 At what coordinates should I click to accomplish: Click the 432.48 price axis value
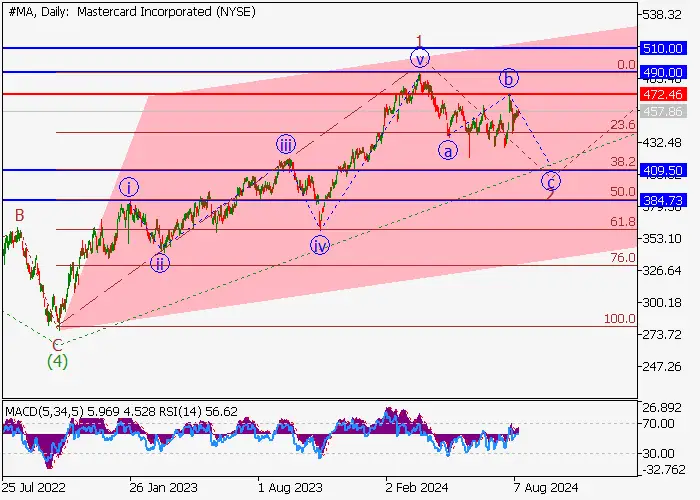pos(662,142)
